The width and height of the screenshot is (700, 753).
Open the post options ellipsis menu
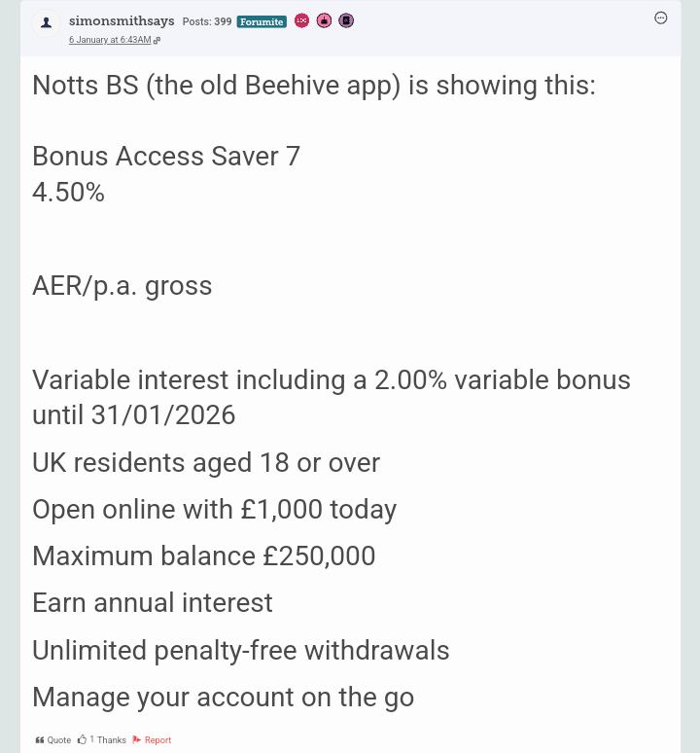coord(661,18)
